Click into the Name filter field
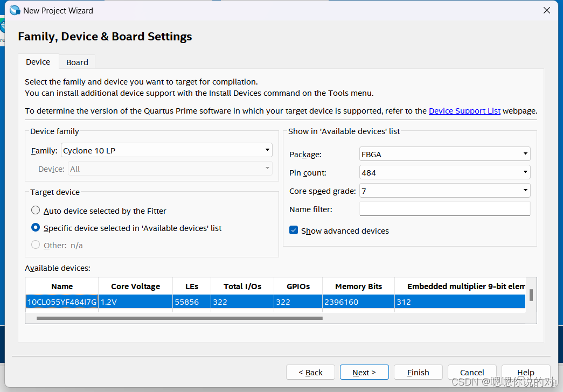Image resolution: width=563 pixels, height=392 pixels. [x=444, y=209]
